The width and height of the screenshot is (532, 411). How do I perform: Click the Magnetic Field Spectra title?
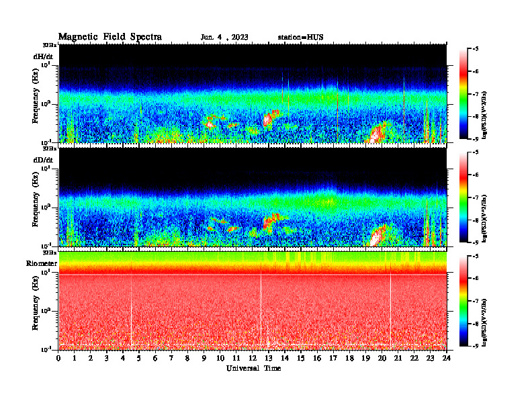pyautogui.click(x=110, y=37)
